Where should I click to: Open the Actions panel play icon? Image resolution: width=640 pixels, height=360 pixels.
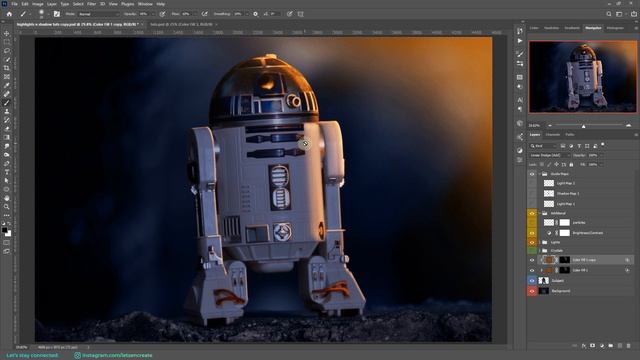520,41
